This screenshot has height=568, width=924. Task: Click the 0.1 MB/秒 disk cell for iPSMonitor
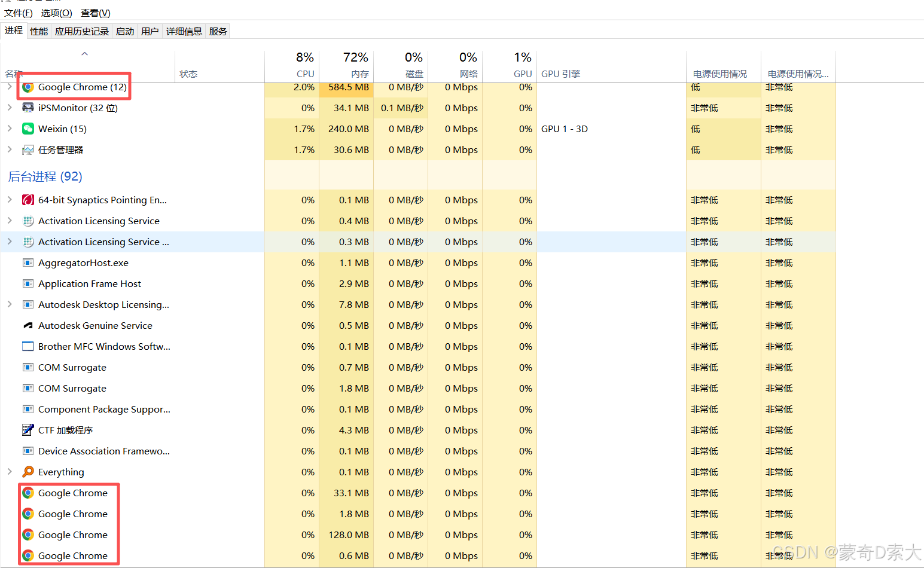tap(402, 108)
